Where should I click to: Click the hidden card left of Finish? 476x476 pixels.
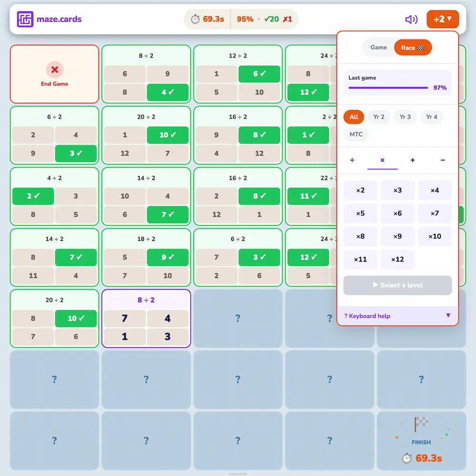coord(329,441)
